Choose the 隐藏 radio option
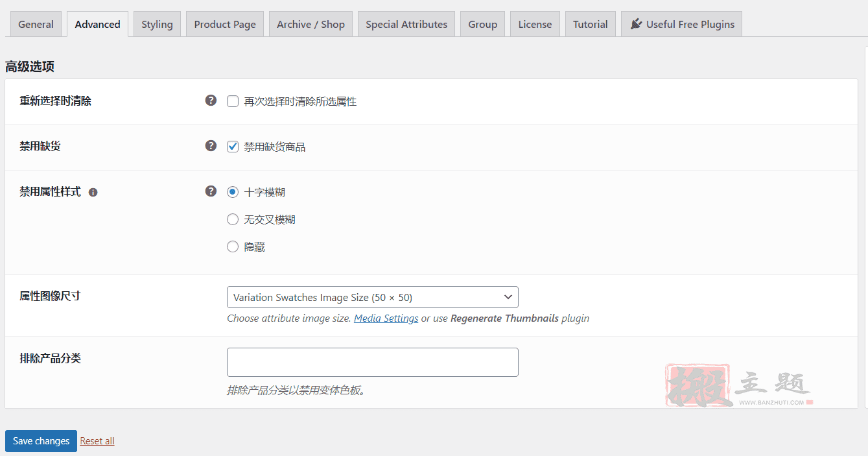This screenshot has height=456, width=868. coord(233,246)
